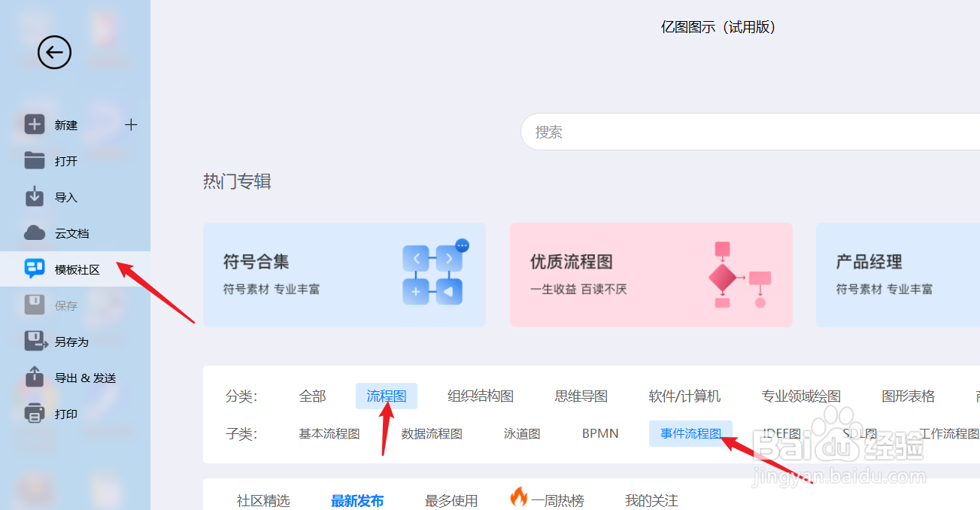980x510 pixels.
Task: Click the back arrow button
Action: click(53, 53)
